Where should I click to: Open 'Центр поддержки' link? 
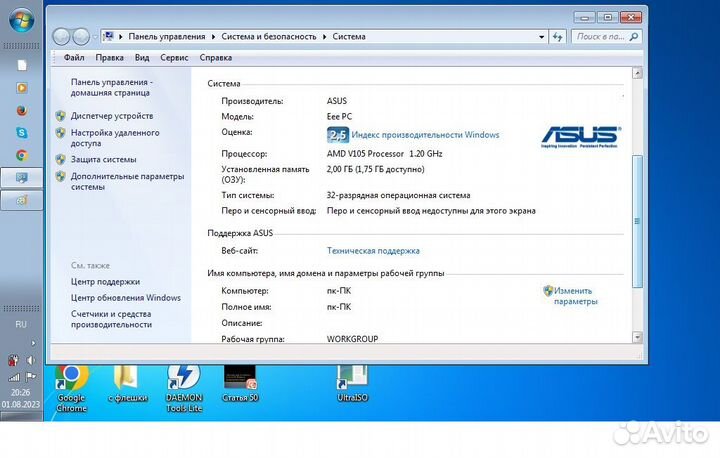105,282
